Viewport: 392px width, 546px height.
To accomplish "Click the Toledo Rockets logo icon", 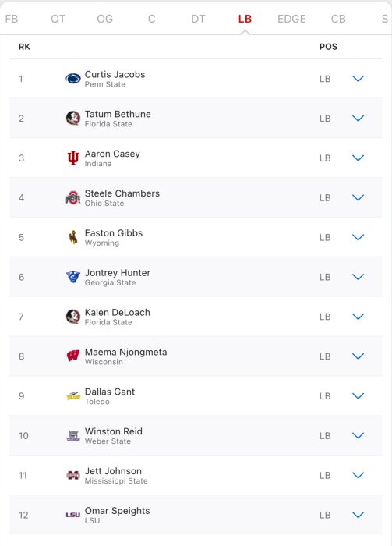I will [x=73, y=396].
